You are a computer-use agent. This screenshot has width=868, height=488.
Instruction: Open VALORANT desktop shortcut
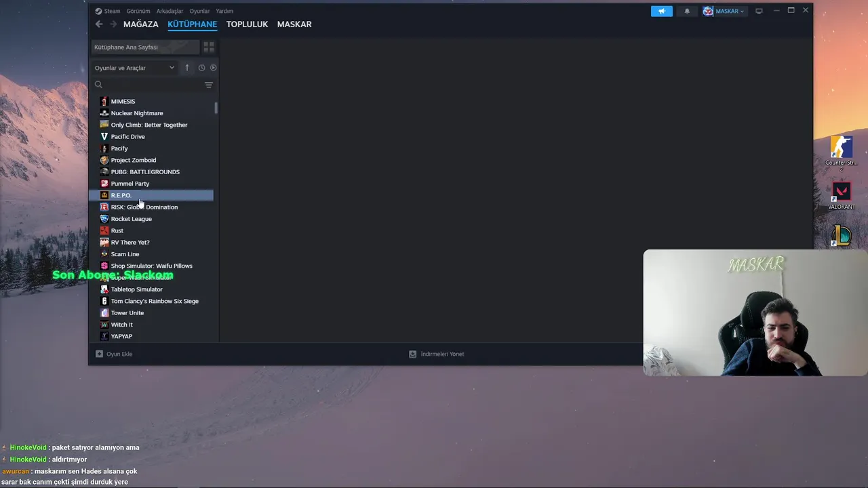tap(842, 197)
